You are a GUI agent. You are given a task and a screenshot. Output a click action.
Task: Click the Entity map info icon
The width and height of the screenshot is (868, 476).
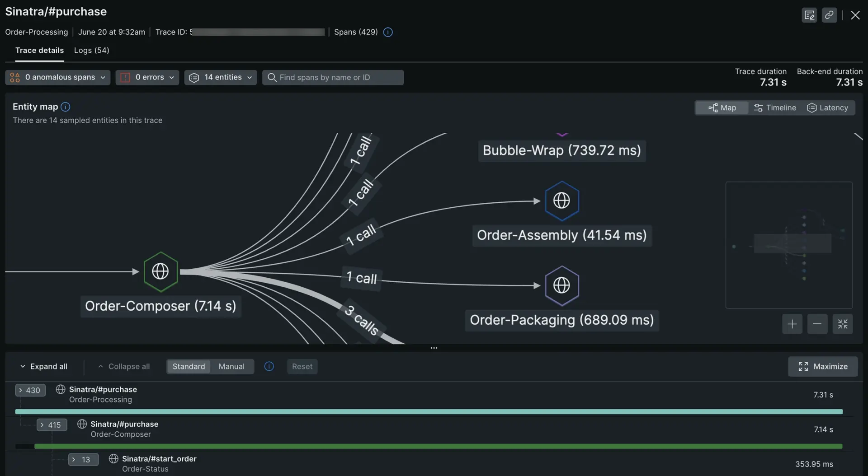click(x=66, y=107)
